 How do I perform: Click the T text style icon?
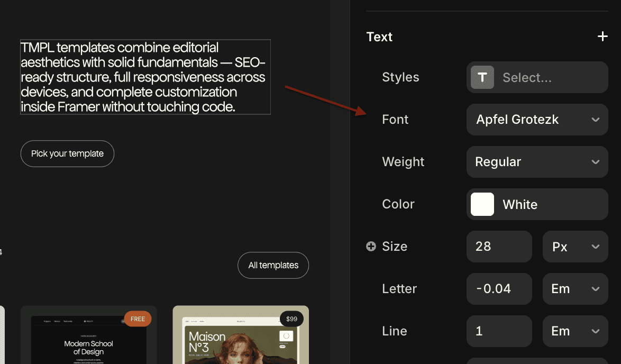[x=482, y=77]
